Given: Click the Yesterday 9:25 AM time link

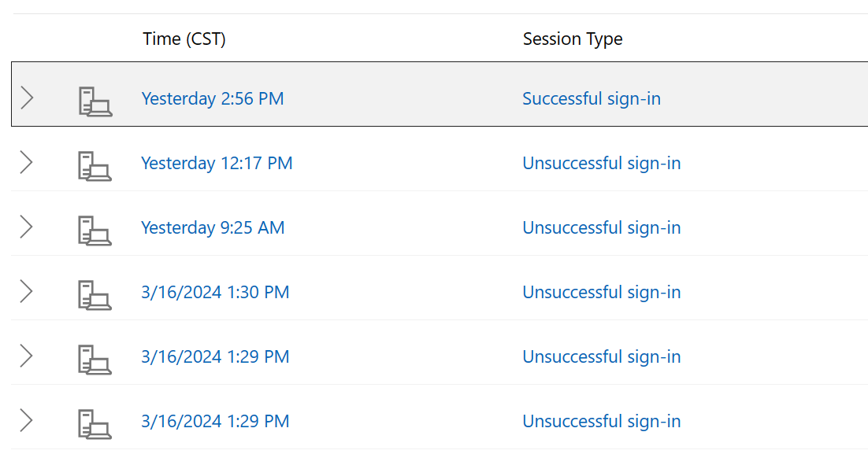Looking at the screenshot, I should (x=213, y=227).
